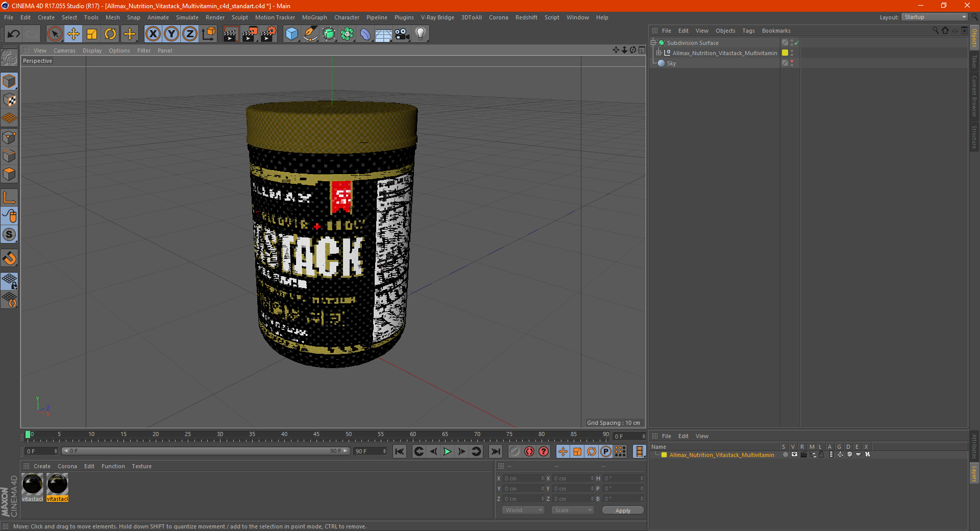Open the World coordinate dropdown
Viewport: 980px width, 531px height.
click(523, 510)
